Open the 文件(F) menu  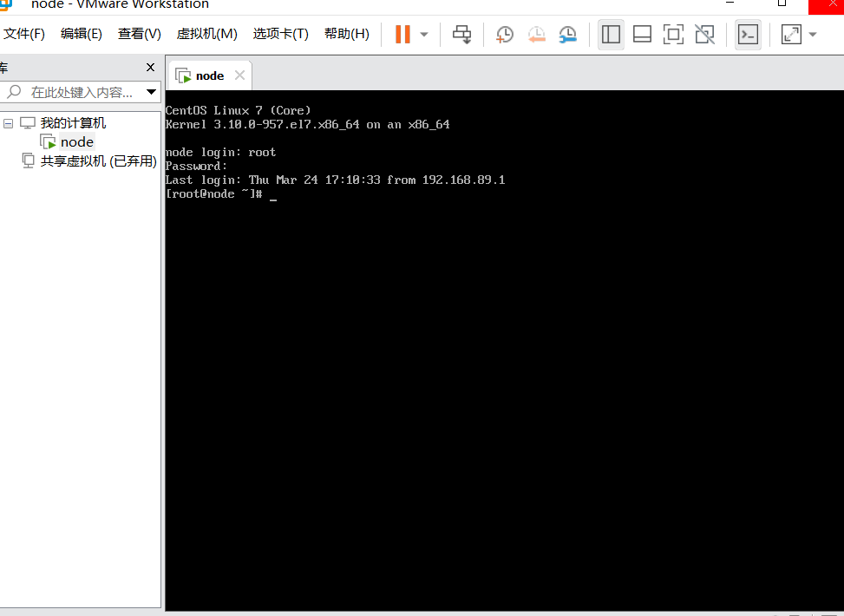tap(24, 34)
